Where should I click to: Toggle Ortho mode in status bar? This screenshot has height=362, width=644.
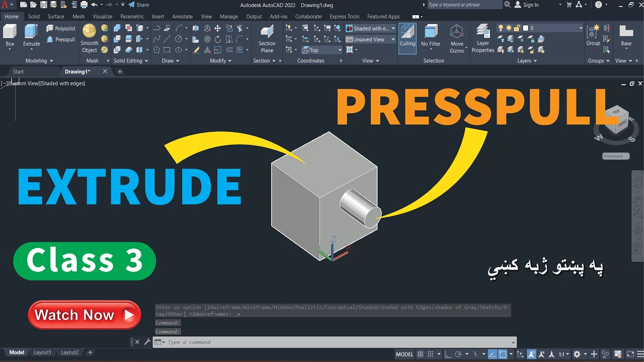448,354
